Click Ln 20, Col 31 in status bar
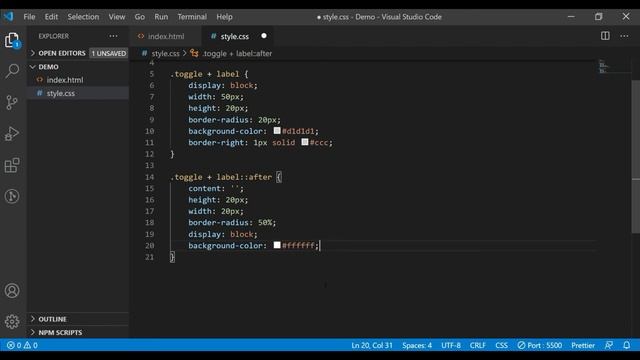 pos(371,345)
